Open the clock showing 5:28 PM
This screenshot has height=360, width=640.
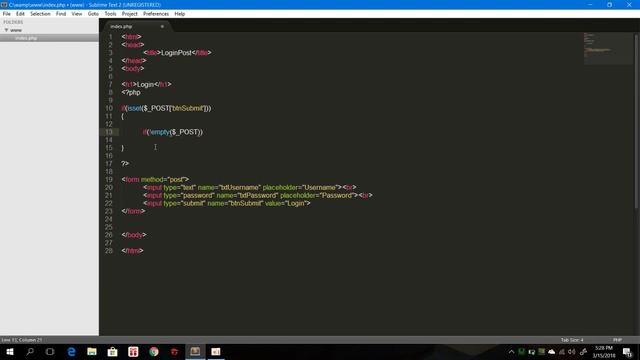coord(604,351)
